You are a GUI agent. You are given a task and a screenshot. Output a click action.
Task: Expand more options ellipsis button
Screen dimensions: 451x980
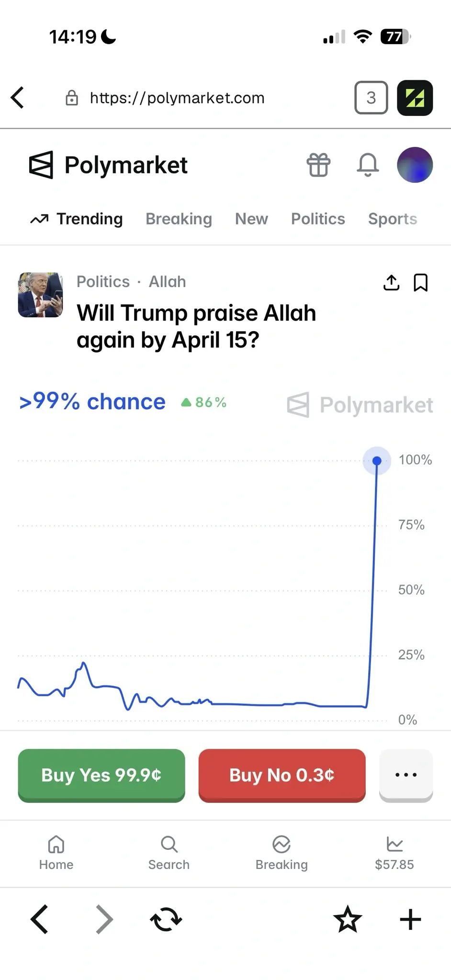[x=406, y=775]
